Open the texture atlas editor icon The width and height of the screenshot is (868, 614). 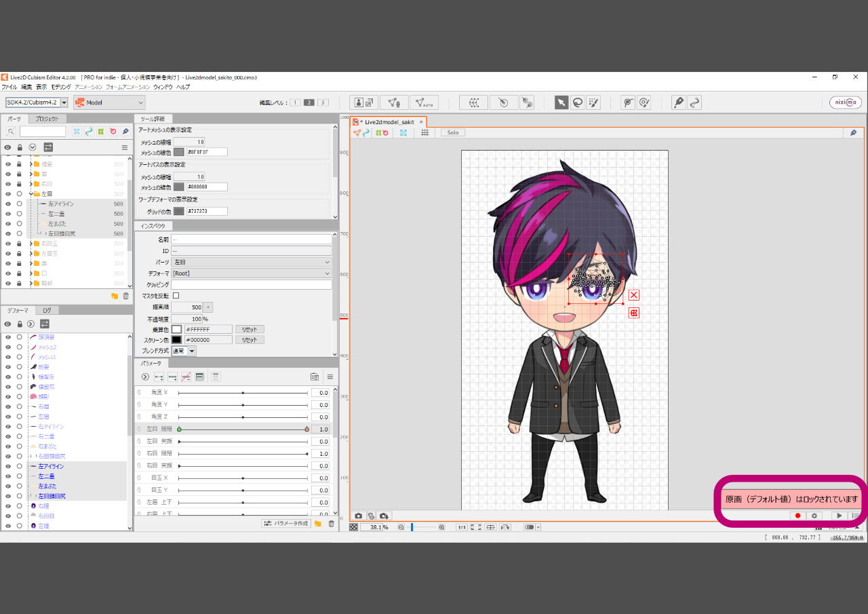point(364,102)
